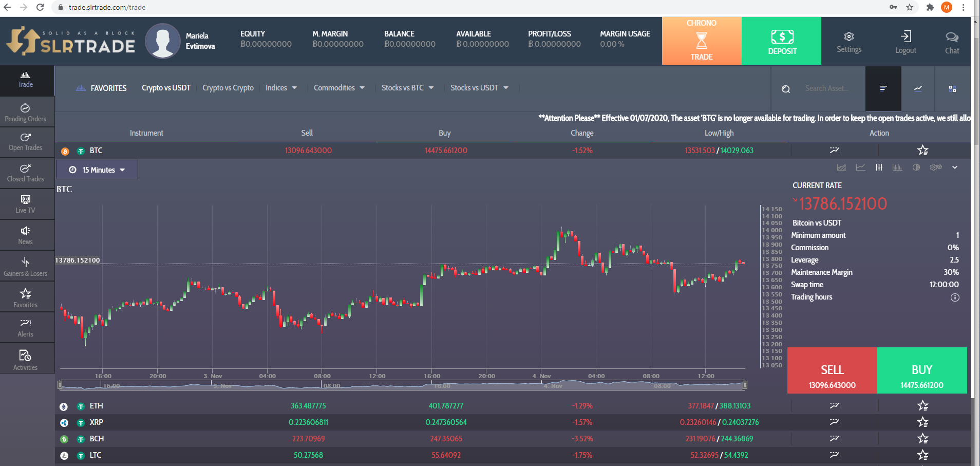The image size is (980, 466).
Task: Set price alert for ETH row
Action: pos(835,406)
